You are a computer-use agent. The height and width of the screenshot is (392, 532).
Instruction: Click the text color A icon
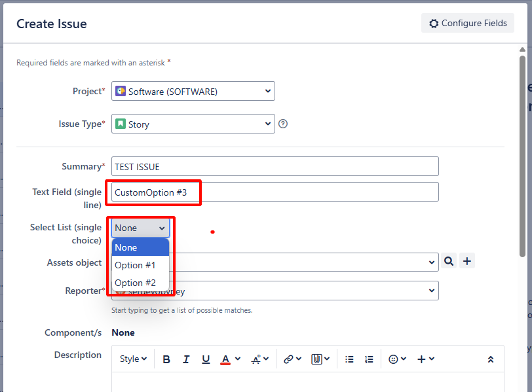(x=225, y=359)
